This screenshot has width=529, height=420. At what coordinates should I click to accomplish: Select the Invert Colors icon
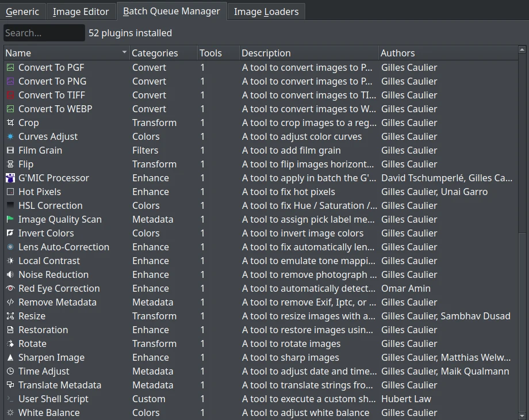[x=10, y=233]
